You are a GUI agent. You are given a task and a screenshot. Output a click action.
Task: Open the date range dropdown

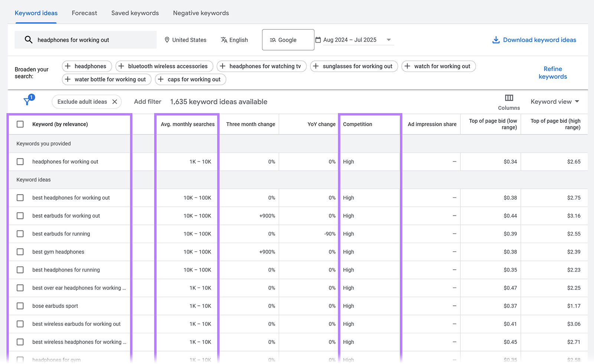coord(389,40)
